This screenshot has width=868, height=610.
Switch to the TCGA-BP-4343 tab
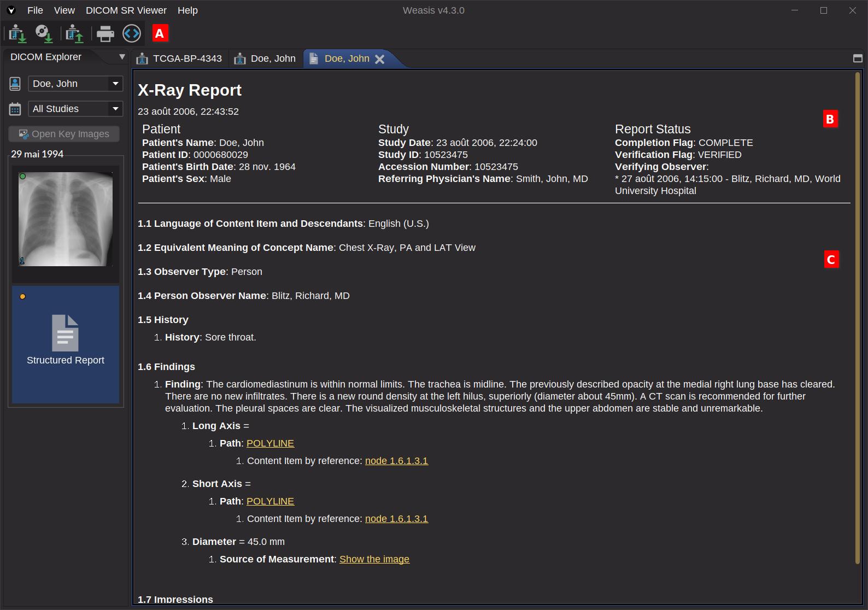[180, 58]
